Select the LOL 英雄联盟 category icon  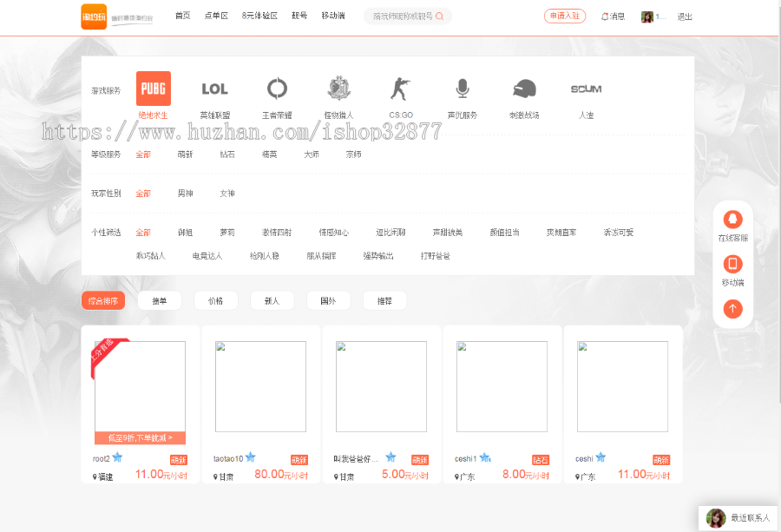pyautogui.click(x=214, y=89)
